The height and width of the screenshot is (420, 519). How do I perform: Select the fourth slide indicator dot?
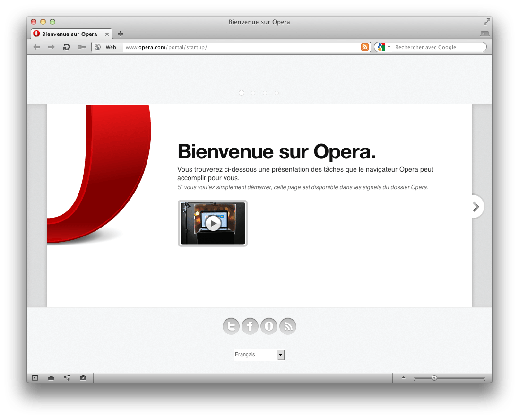277,93
